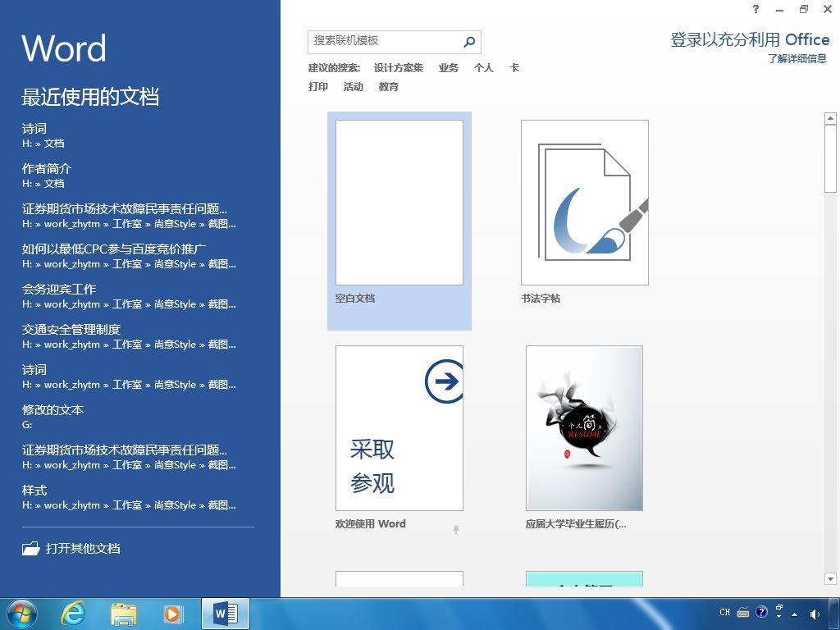This screenshot has height=630, width=840.
Task: Select the Word icon in taskbar
Action: pyautogui.click(x=226, y=614)
